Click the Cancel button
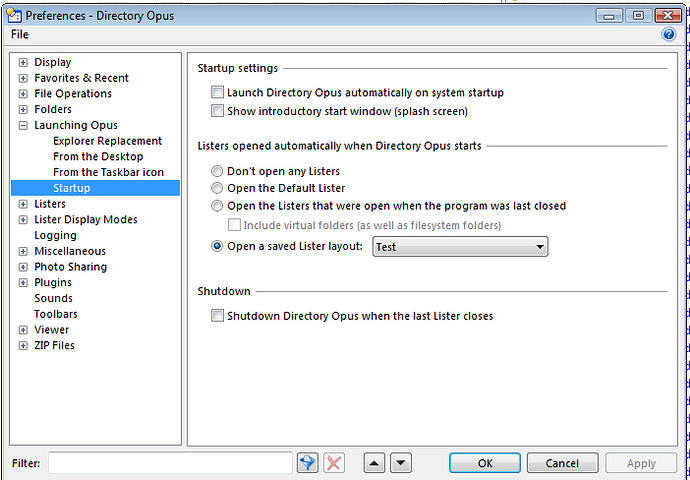The image size is (690, 480). pos(562,463)
